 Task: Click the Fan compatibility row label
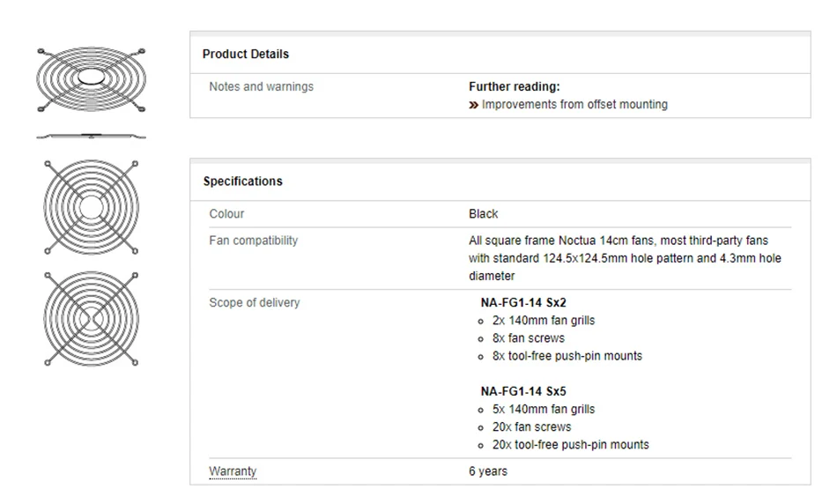253,241
